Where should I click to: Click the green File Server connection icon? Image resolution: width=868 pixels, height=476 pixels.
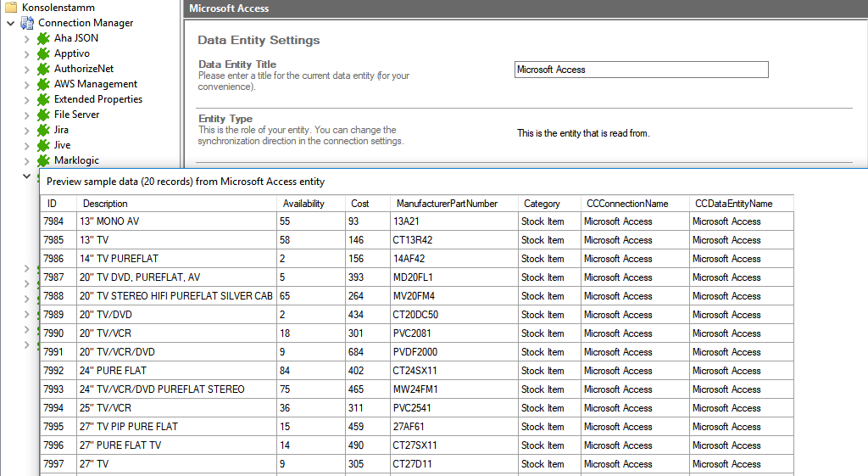point(43,115)
